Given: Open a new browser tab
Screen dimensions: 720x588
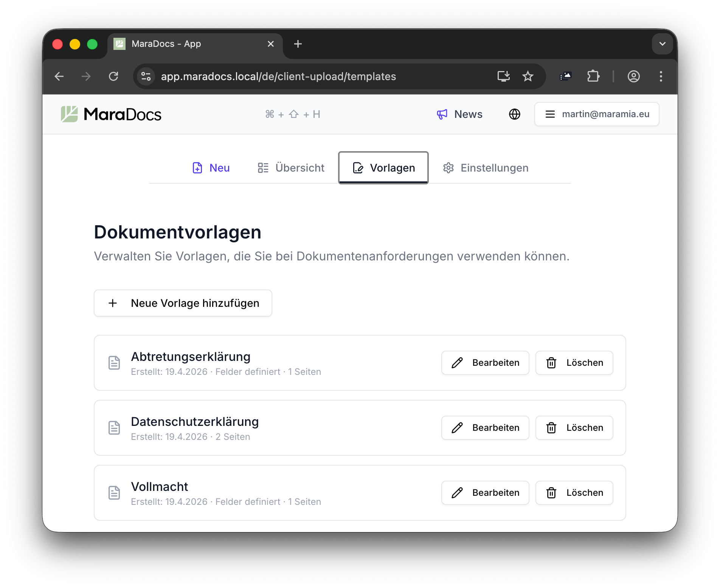Looking at the screenshot, I should coord(298,44).
